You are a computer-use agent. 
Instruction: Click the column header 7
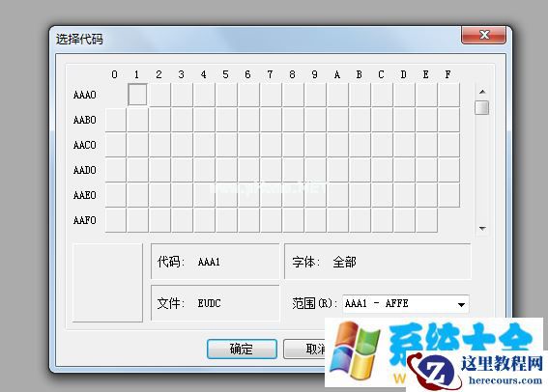pos(271,74)
